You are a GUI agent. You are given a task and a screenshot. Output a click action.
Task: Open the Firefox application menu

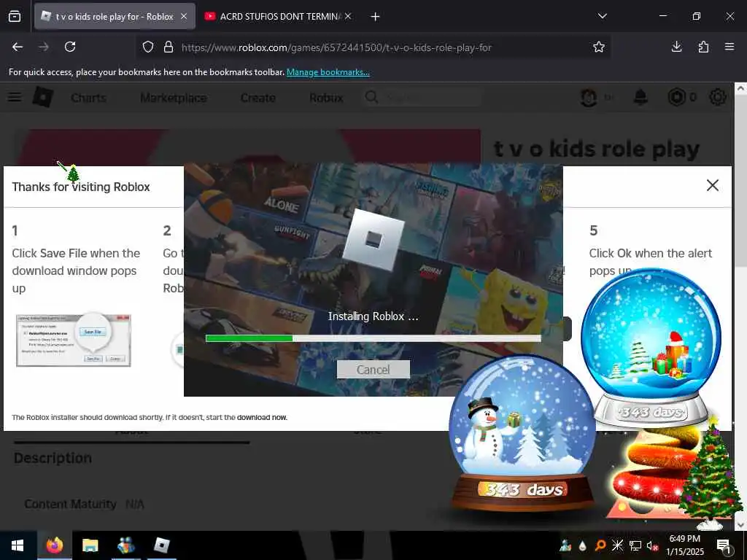[x=729, y=47]
